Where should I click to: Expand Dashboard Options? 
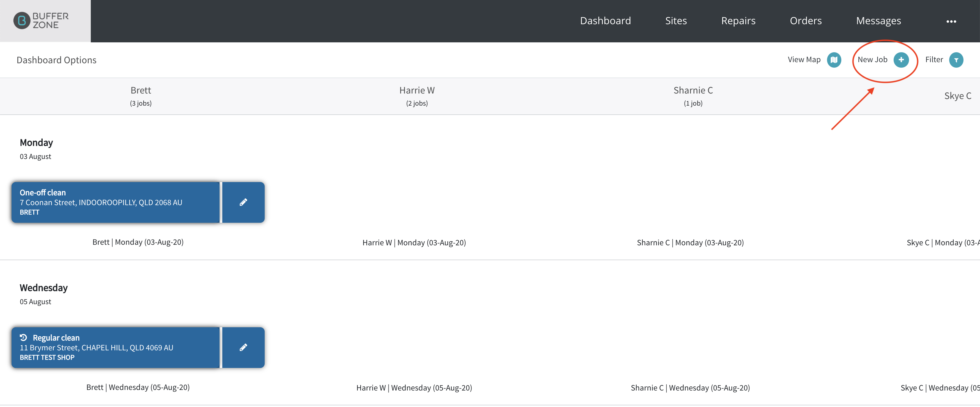[56, 60]
